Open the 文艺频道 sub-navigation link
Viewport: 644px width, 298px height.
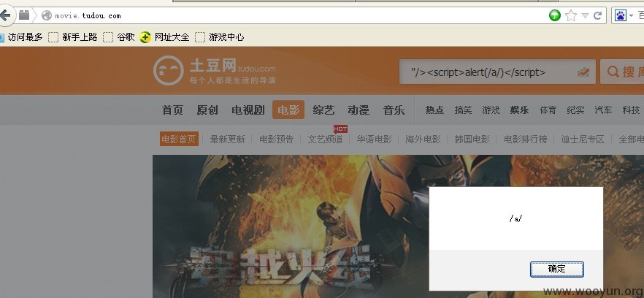click(326, 140)
